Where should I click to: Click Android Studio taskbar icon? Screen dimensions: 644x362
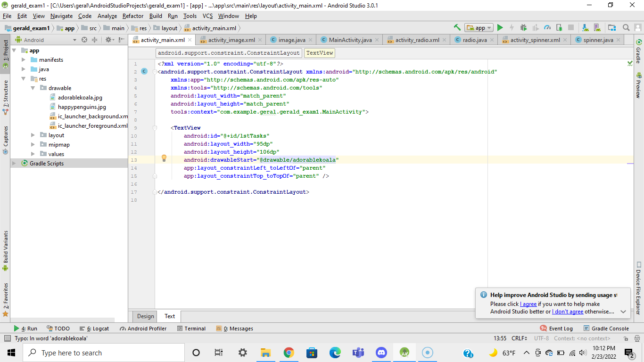pos(404,353)
